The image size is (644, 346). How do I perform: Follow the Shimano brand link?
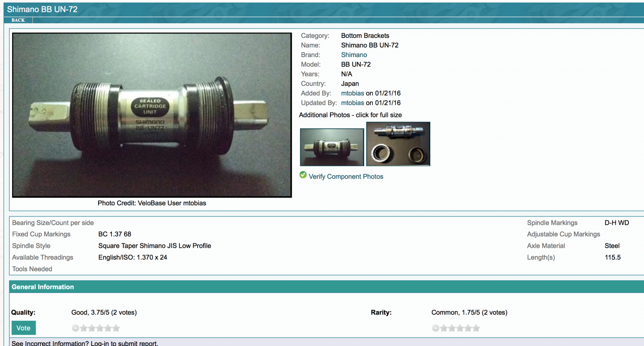click(354, 55)
